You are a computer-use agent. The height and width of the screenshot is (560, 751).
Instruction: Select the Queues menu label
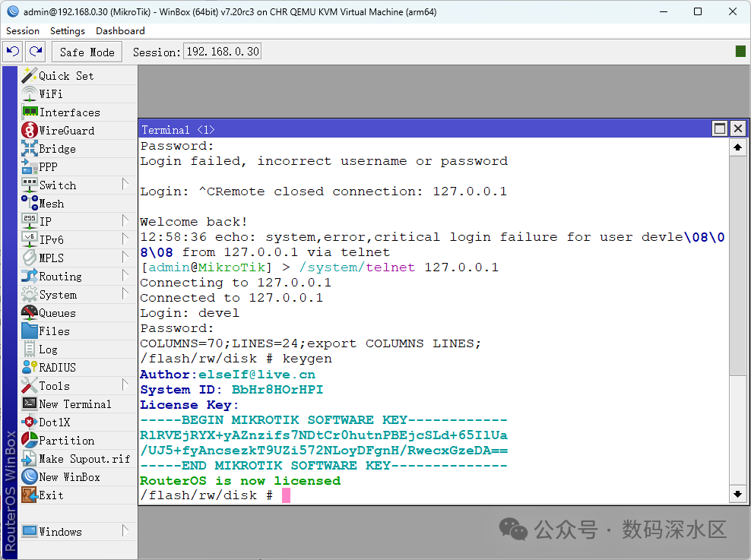(58, 313)
